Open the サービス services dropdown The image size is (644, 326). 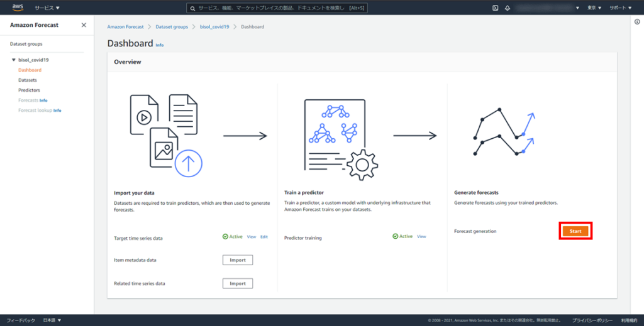[47, 8]
